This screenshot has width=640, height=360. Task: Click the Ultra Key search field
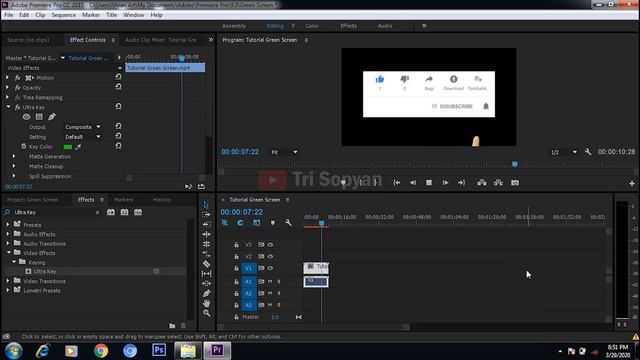pyautogui.click(x=53, y=212)
